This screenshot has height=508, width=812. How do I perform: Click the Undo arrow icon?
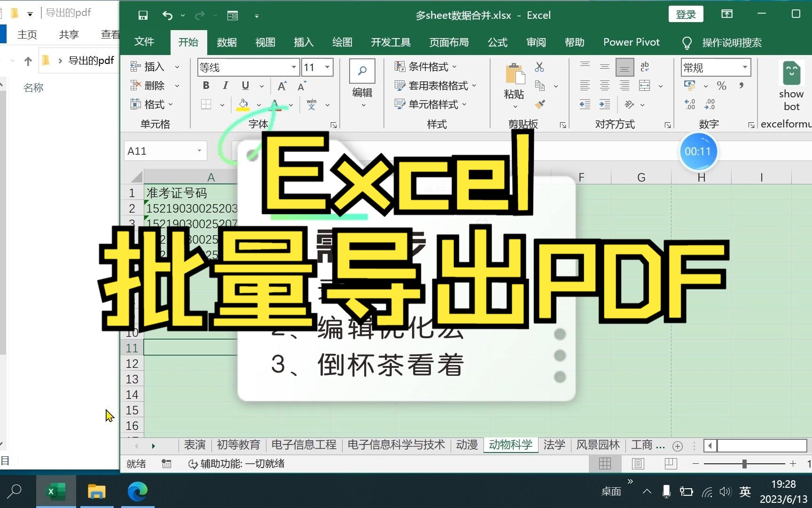tap(167, 16)
